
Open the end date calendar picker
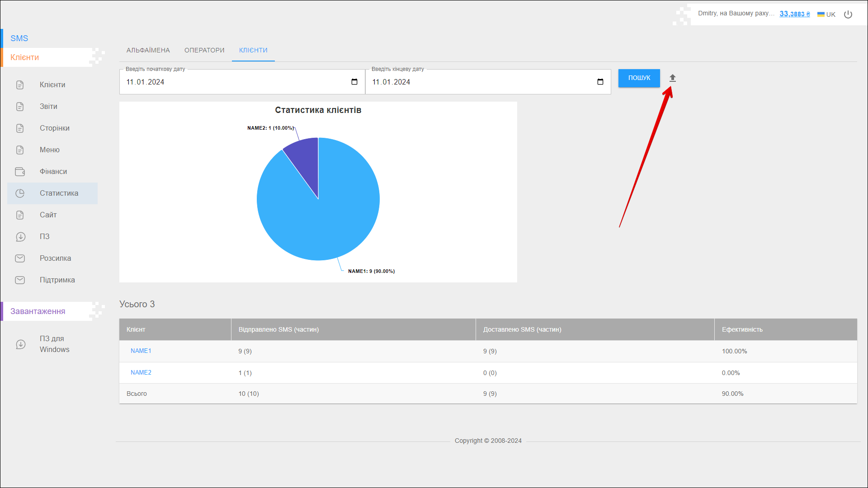click(600, 82)
